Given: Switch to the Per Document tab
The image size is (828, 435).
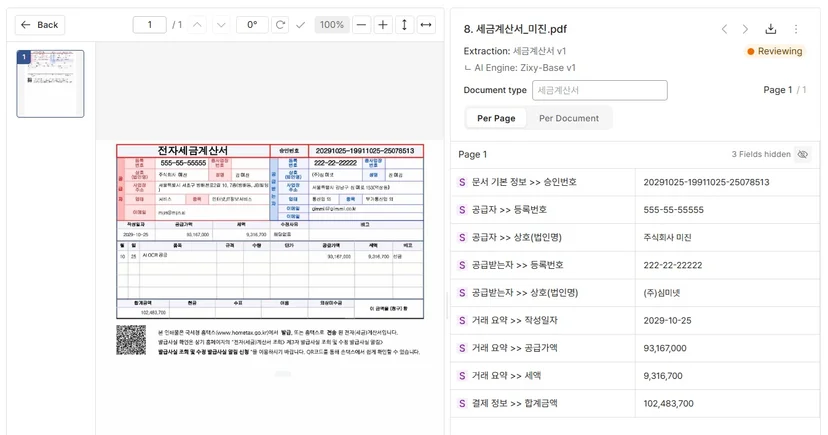Looking at the screenshot, I should click(x=569, y=118).
